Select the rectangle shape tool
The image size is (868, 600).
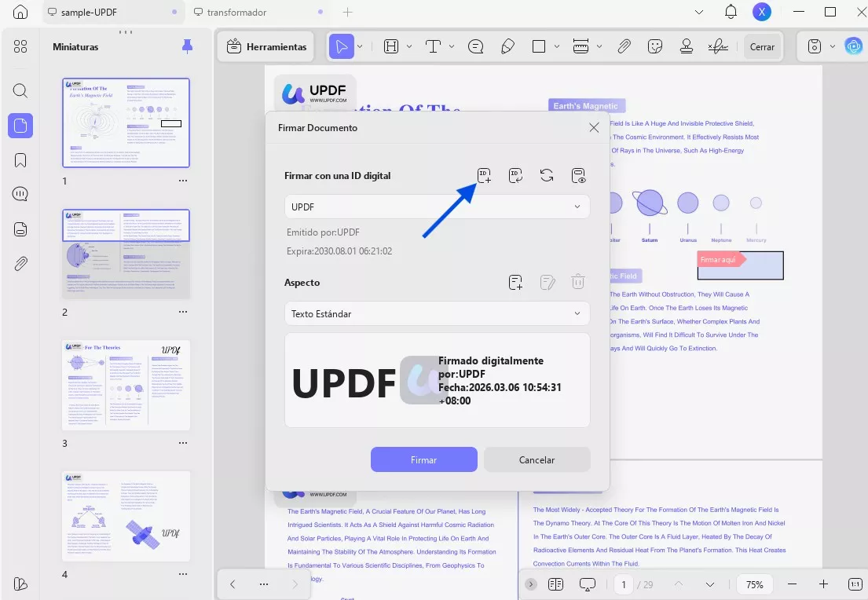(x=539, y=46)
